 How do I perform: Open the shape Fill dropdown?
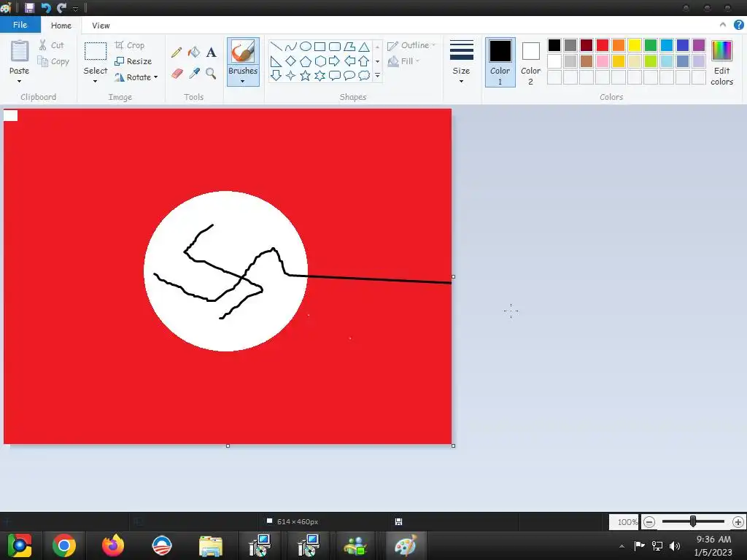[x=403, y=61]
